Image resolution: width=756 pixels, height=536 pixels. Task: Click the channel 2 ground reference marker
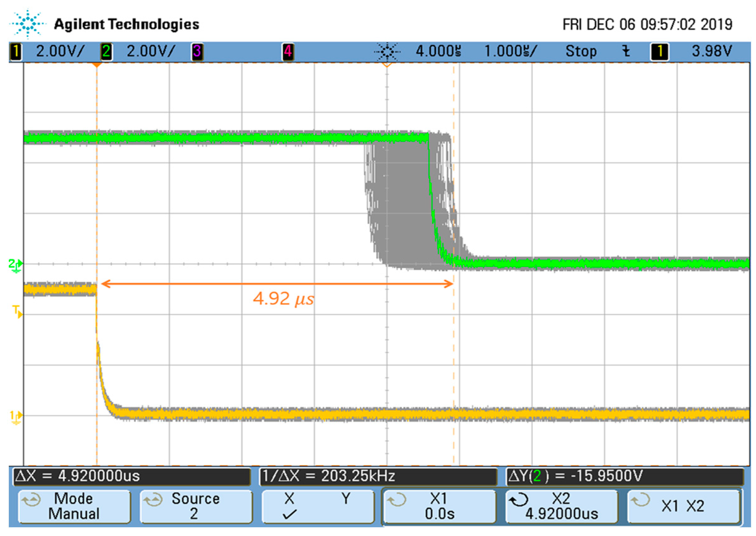click(x=15, y=265)
